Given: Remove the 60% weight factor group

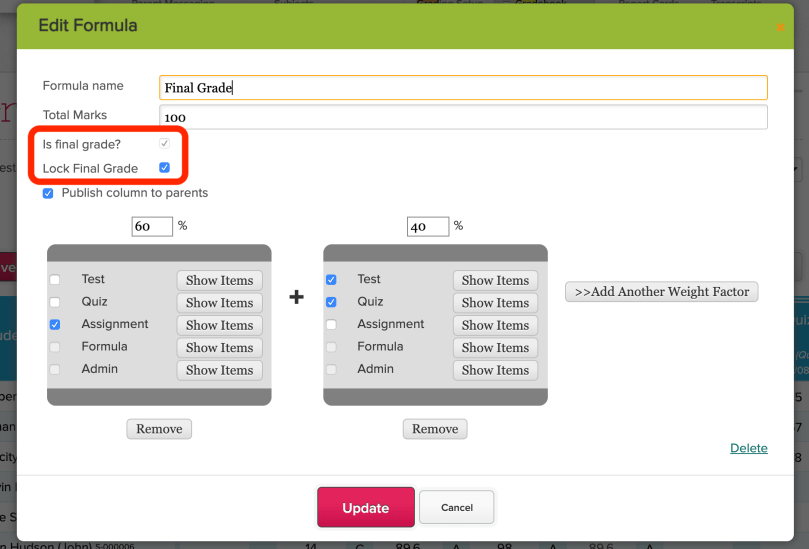Looking at the screenshot, I should click(159, 429).
